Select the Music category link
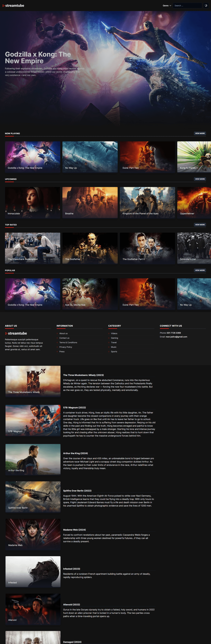 (114, 347)
